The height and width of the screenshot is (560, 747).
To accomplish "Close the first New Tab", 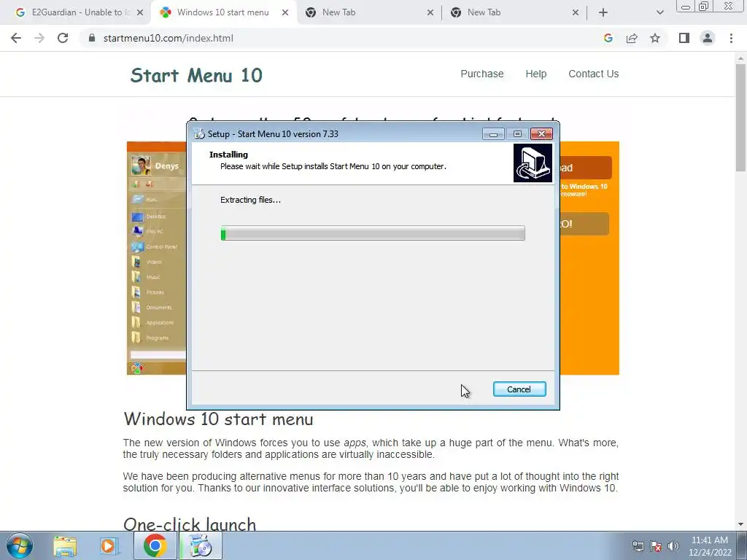I will [430, 12].
